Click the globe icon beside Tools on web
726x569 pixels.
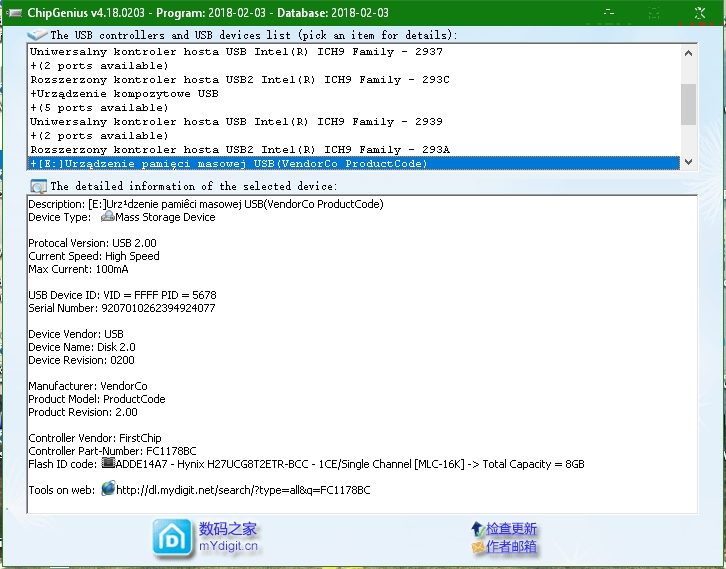point(108,488)
